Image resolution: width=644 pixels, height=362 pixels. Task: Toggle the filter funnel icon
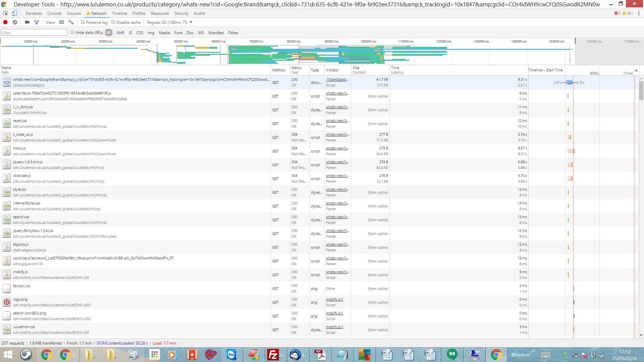click(37, 22)
